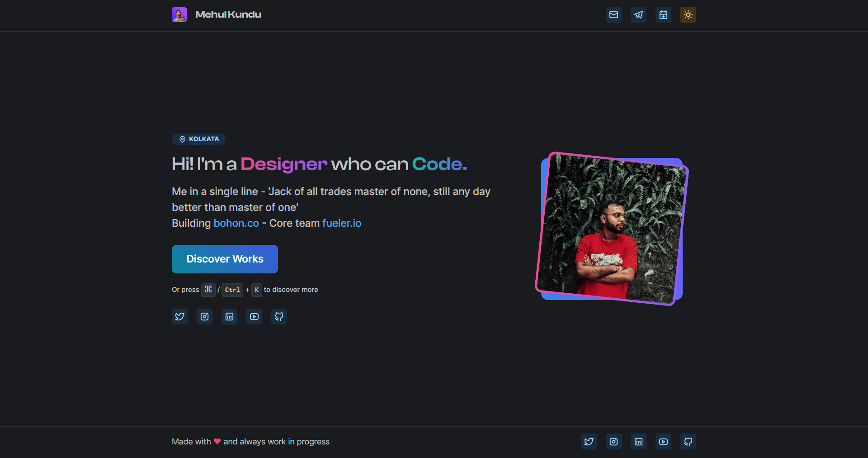Open the bohon.co link
This screenshot has height=458, width=868.
[236, 223]
